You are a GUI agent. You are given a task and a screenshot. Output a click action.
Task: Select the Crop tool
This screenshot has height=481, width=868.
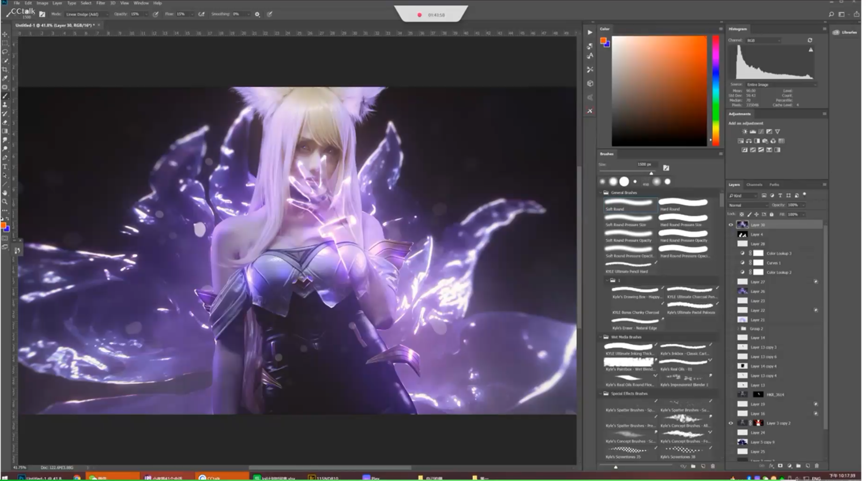tap(5, 69)
